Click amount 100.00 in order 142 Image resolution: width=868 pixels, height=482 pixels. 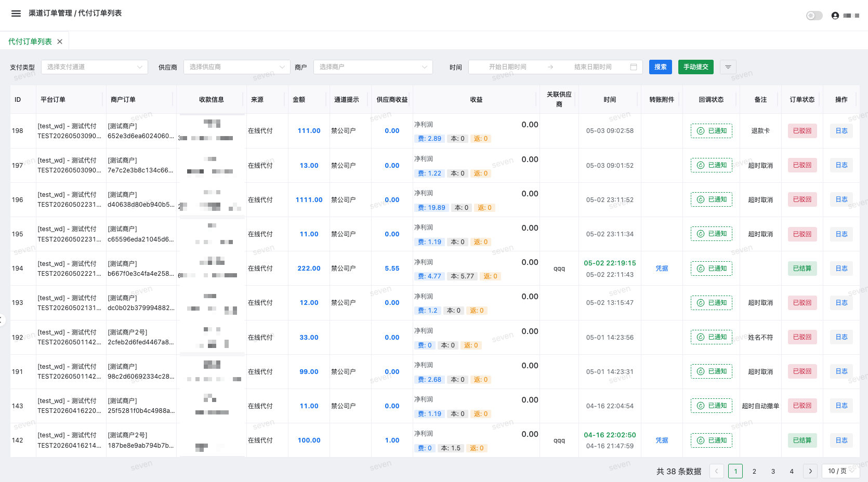pyautogui.click(x=309, y=440)
